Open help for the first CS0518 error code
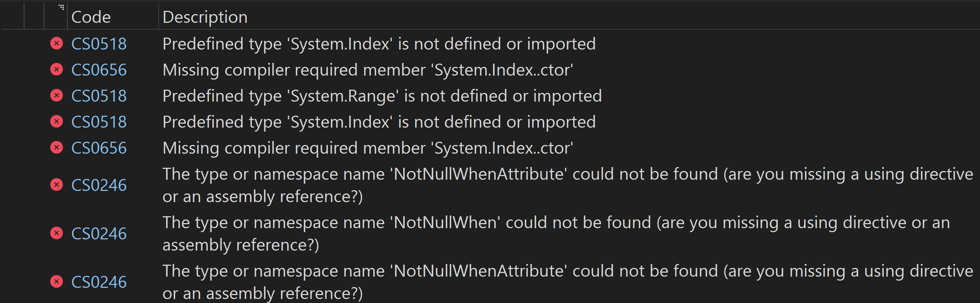 coord(99,43)
